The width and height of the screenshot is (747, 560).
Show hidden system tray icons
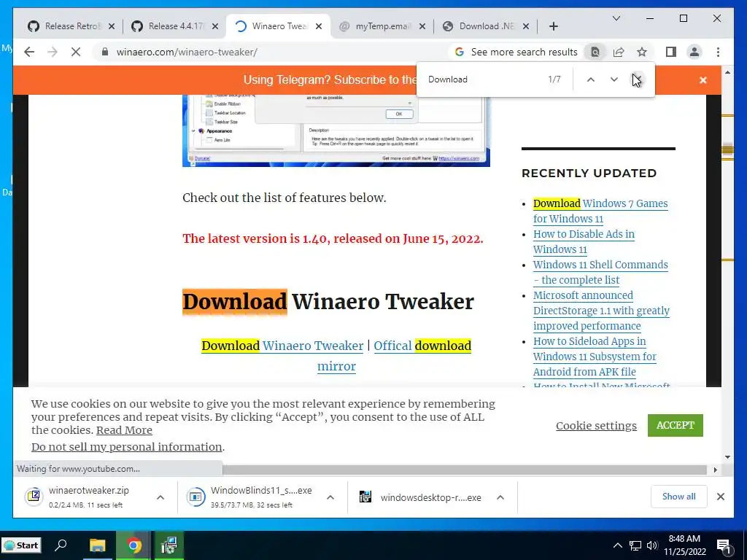pos(617,545)
